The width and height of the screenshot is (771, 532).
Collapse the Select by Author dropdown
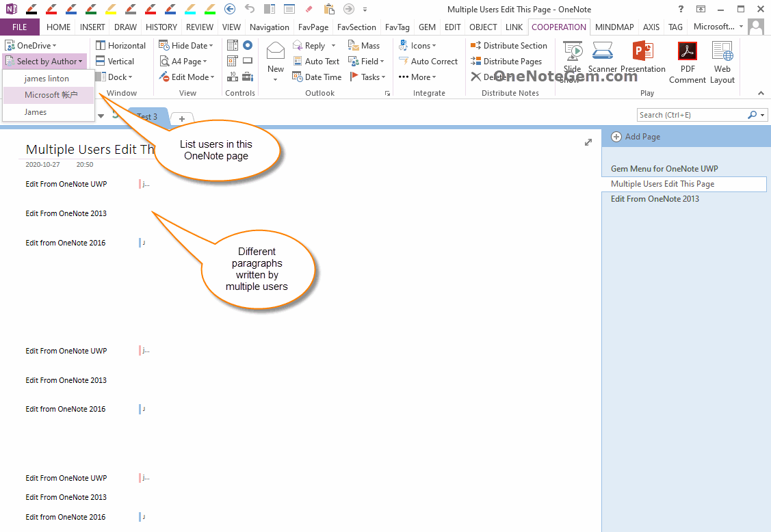click(x=44, y=62)
